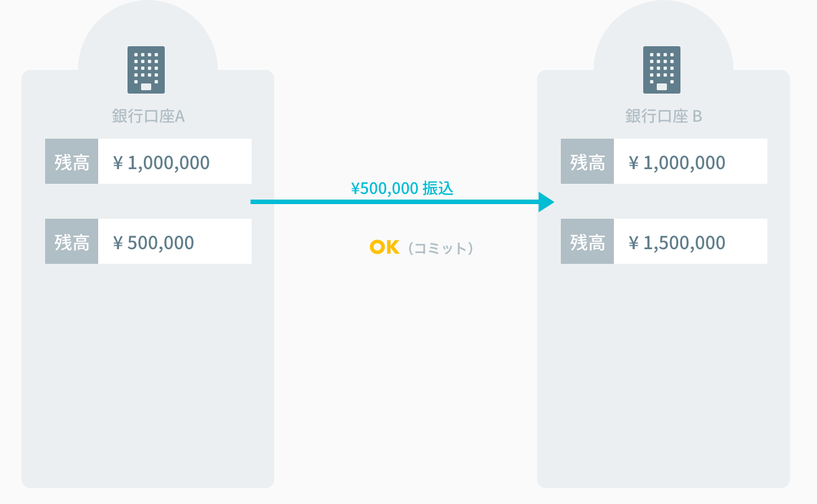
Task: Click the first 残高 label in account B
Action: point(587,162)
